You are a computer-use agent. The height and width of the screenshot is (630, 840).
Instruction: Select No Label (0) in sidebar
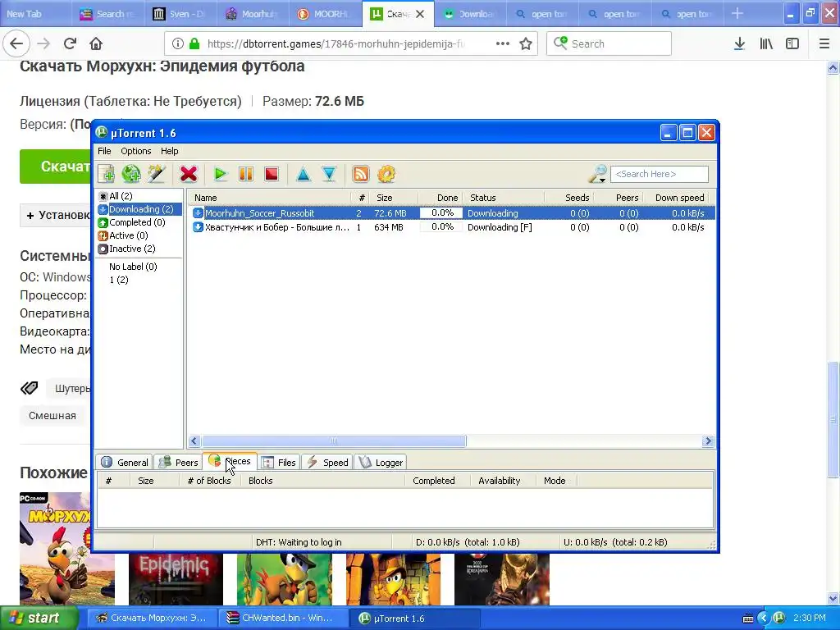pos(133,267)
